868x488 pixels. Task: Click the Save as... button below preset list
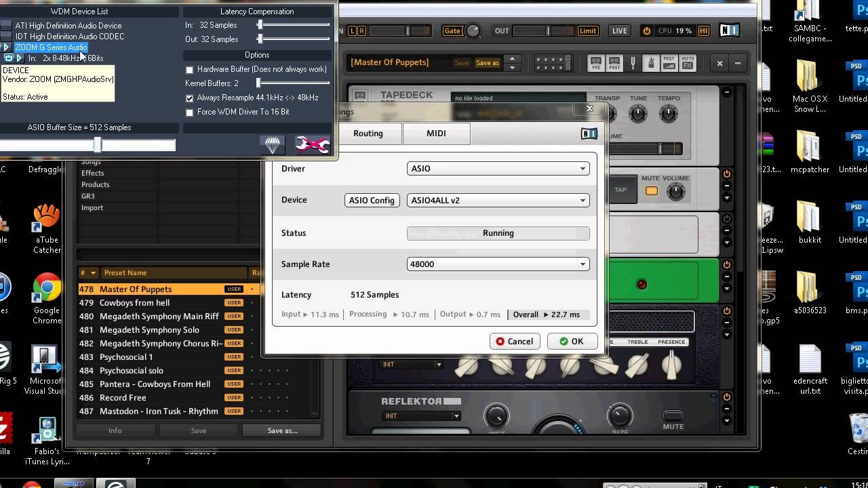point(282,430)
